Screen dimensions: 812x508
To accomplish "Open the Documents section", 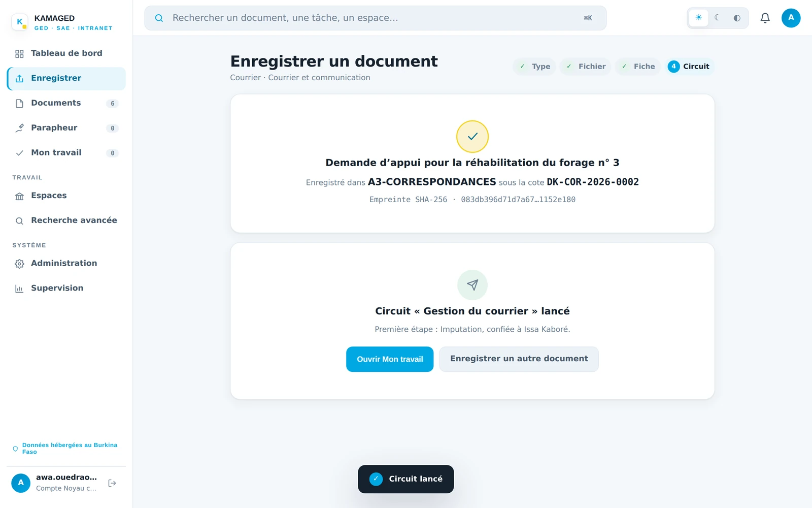I will [x=66, y=103].
